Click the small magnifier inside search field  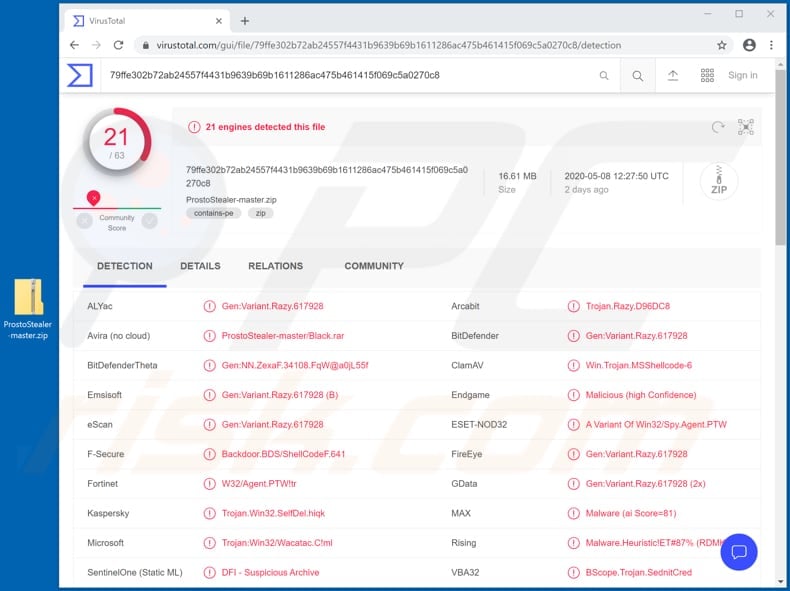pos(604,76)
